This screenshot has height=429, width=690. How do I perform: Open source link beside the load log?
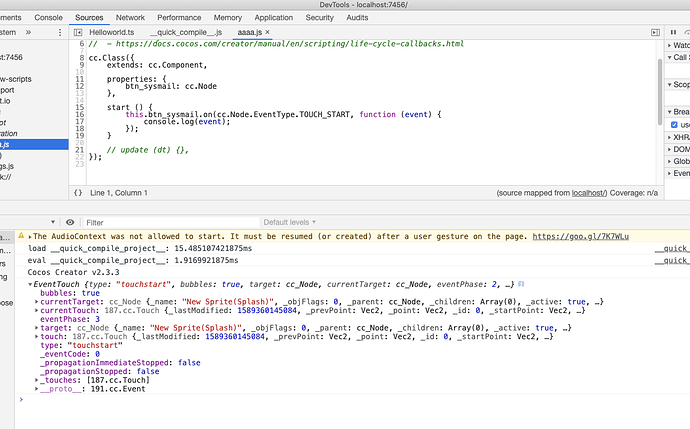pos(672,249)
